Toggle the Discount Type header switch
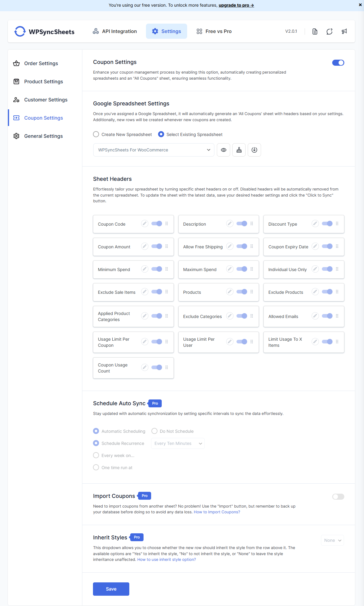 [327, 224]
